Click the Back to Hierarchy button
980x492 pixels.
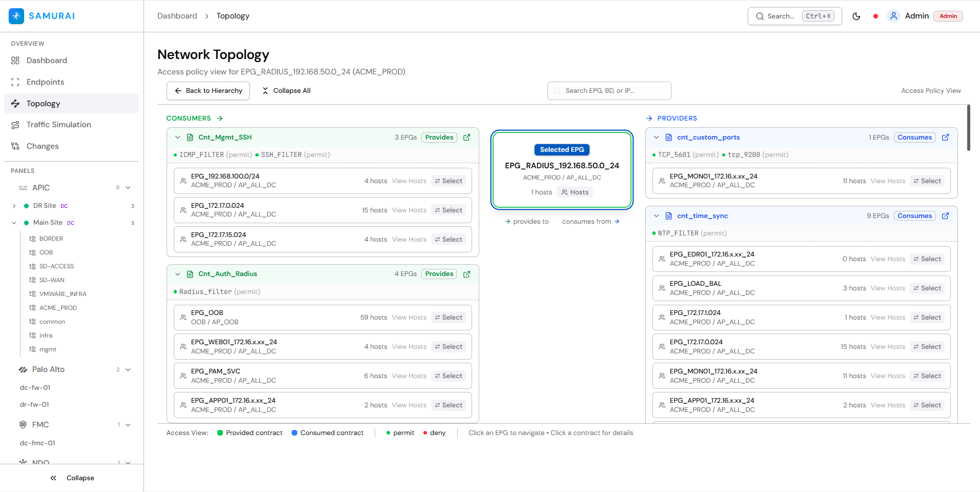[208, 90]
